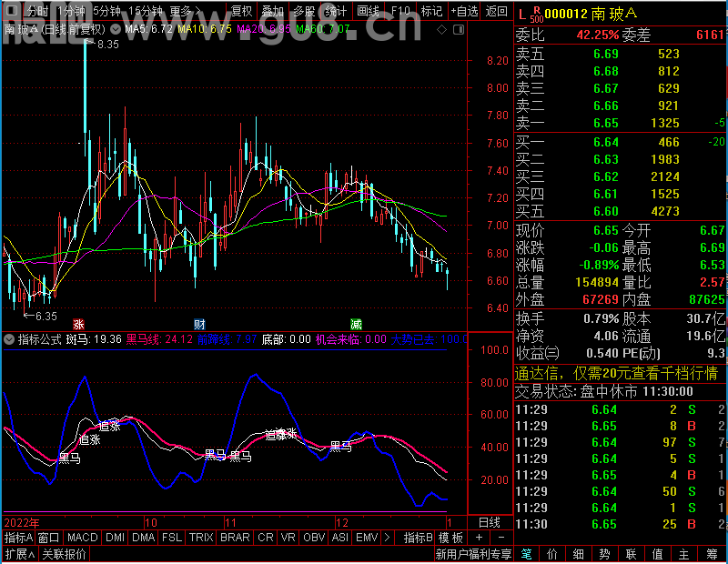Screen dimensions: 728x564
Task: Select the 值 value tab
Action: [657, 554]
